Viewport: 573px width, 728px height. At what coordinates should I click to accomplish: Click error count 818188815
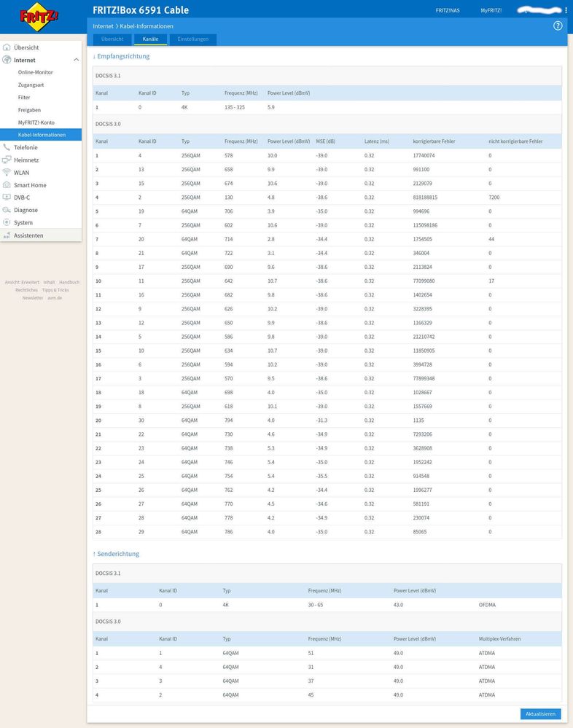[425, 197]
